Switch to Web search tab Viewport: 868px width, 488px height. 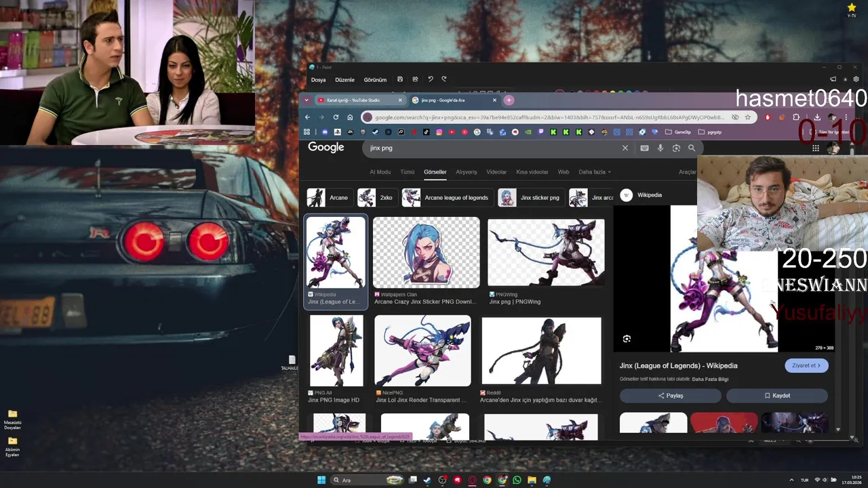(x=564, y=172)
